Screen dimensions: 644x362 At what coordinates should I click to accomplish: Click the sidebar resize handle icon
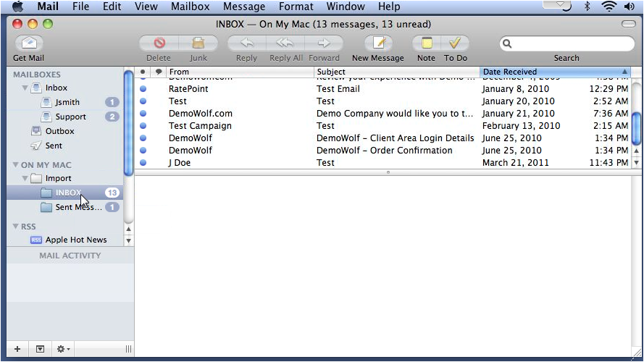[x=128, y=349]
